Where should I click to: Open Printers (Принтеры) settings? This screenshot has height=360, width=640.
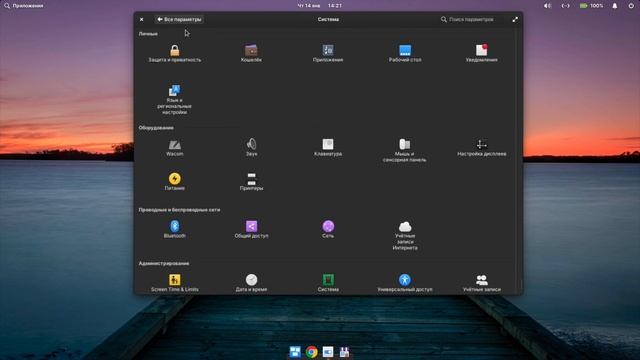[251, 182]
